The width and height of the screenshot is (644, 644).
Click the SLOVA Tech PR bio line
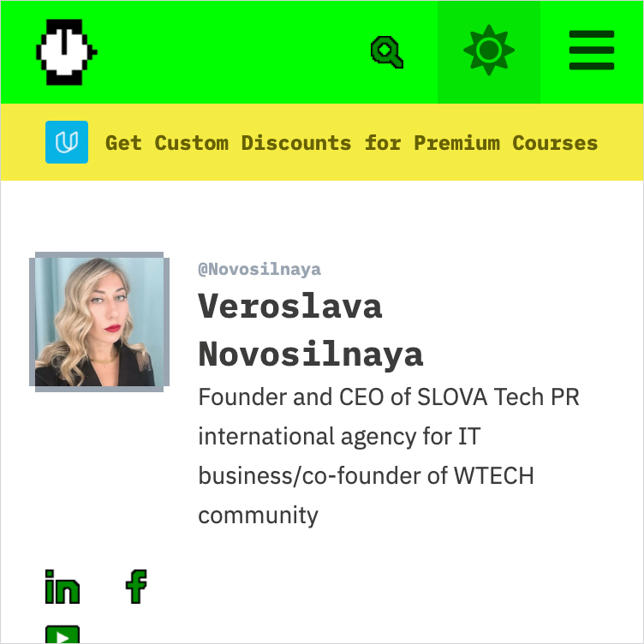pyautogui.click(x=389, y=397)
